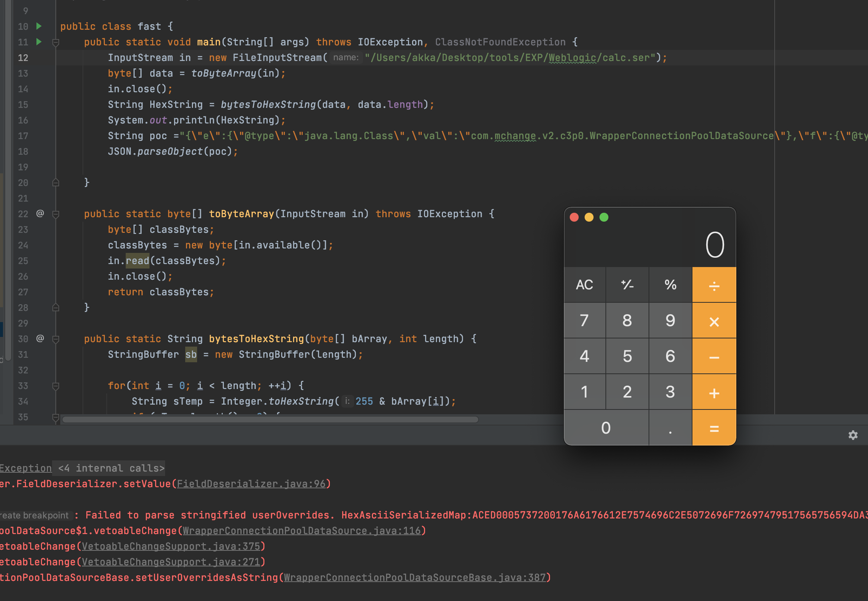868x601 pixels.
Task: Click the @ gutter icon on line 30
Action: click(40, 338)
